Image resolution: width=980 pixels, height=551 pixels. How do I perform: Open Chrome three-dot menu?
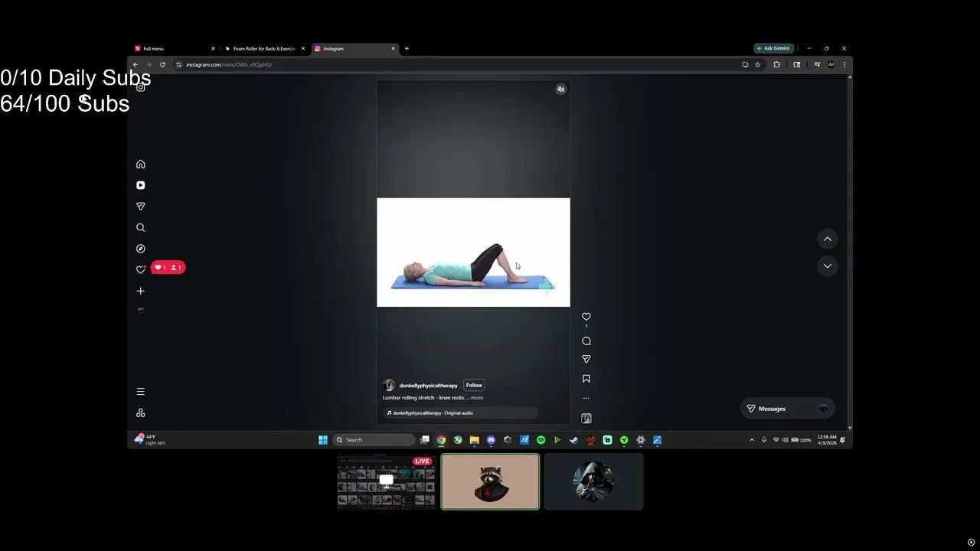[x=844, y=64]
